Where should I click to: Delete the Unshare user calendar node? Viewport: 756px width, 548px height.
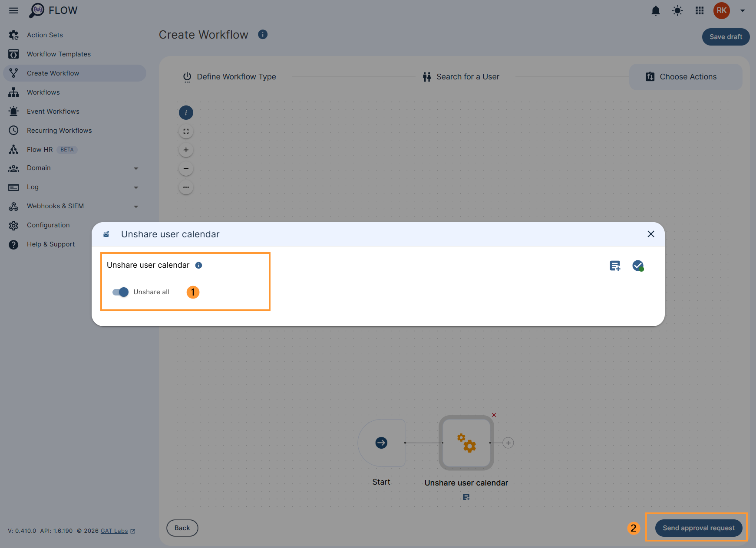[494, 415]
